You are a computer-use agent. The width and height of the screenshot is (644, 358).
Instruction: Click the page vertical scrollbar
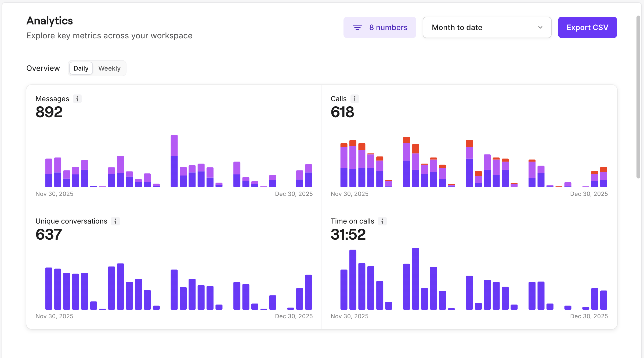pyautogui.click(x=638, y=97)
